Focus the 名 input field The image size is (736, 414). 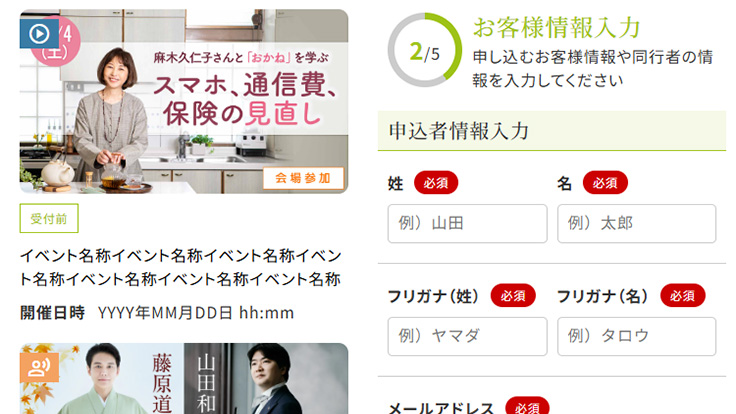636,223
